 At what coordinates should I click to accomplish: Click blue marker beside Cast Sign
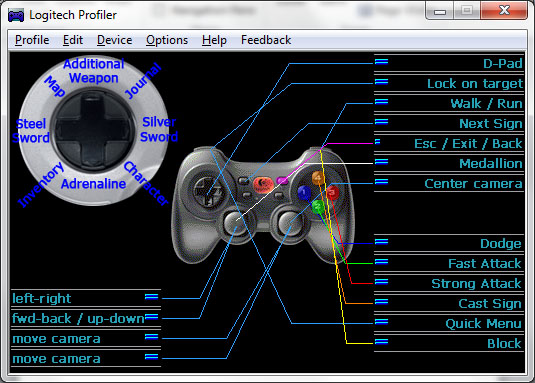pyautogui.click(x=381, y=301)
